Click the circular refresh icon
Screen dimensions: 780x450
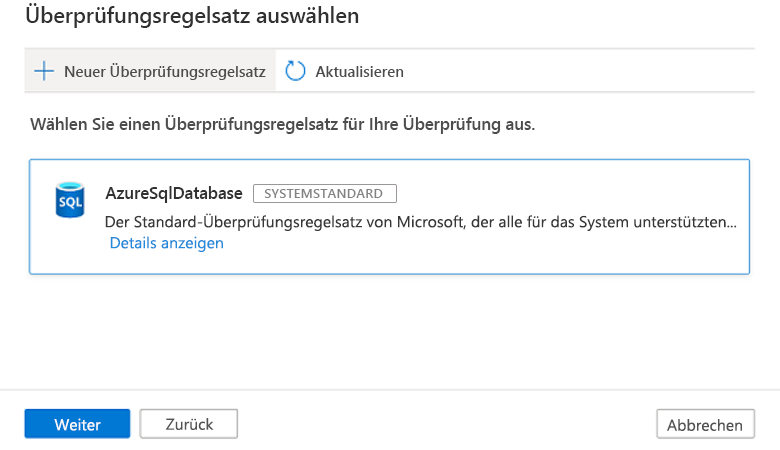[x=295, y=71]
